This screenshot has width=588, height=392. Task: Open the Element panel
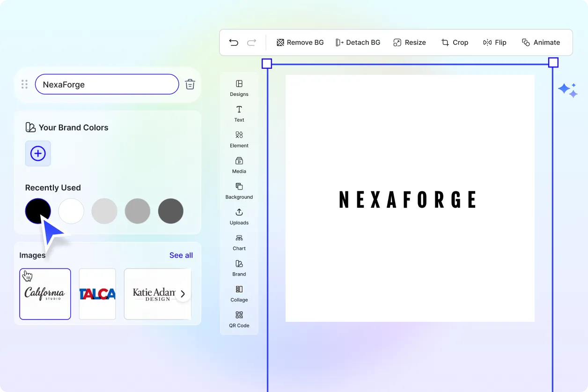tap(239, 139)
